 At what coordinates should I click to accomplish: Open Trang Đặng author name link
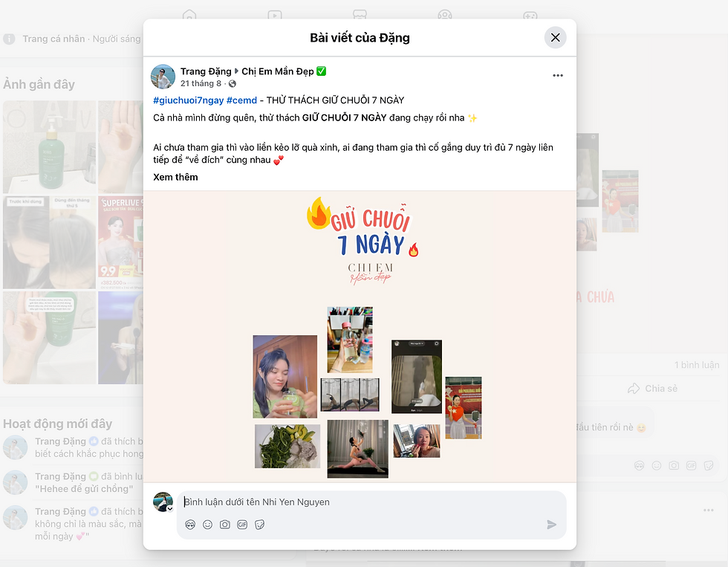click(x=206, y=71)
